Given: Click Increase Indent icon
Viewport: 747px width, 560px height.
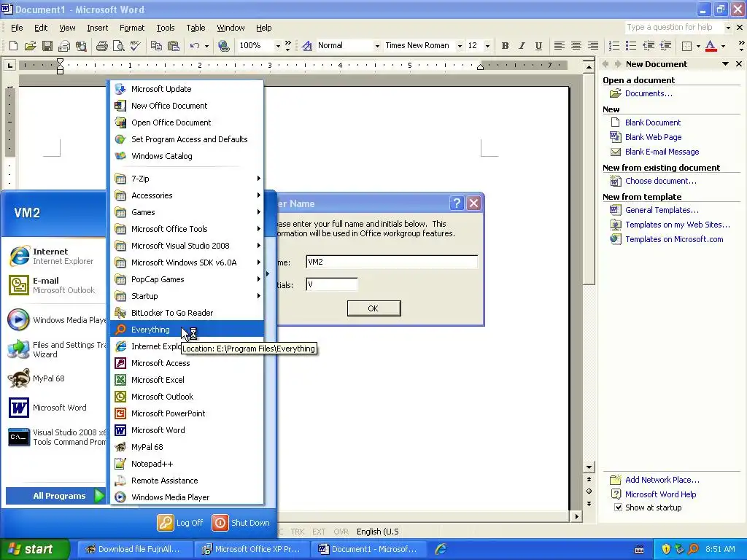Looking at the screenshot, I should pyautogui.click(x=665, y=46).
